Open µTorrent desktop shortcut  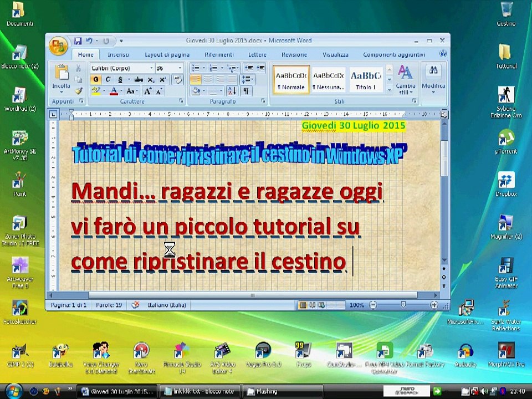506,141
